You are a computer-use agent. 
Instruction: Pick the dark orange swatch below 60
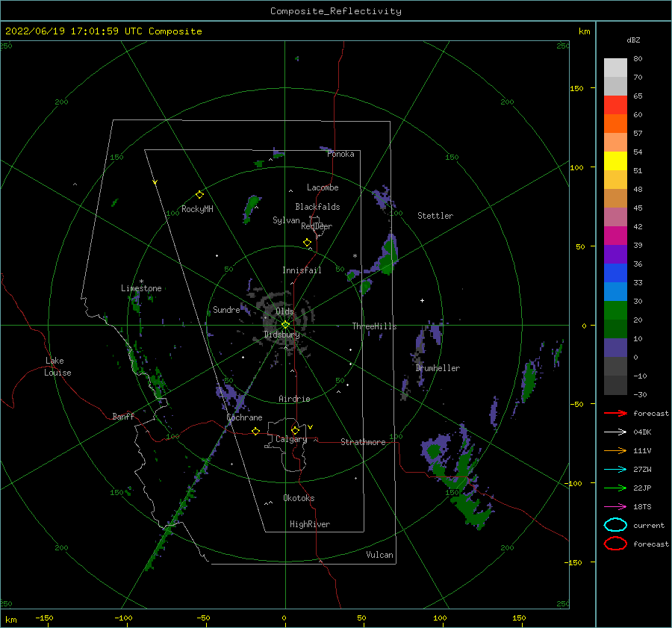[x=615, y=123]
